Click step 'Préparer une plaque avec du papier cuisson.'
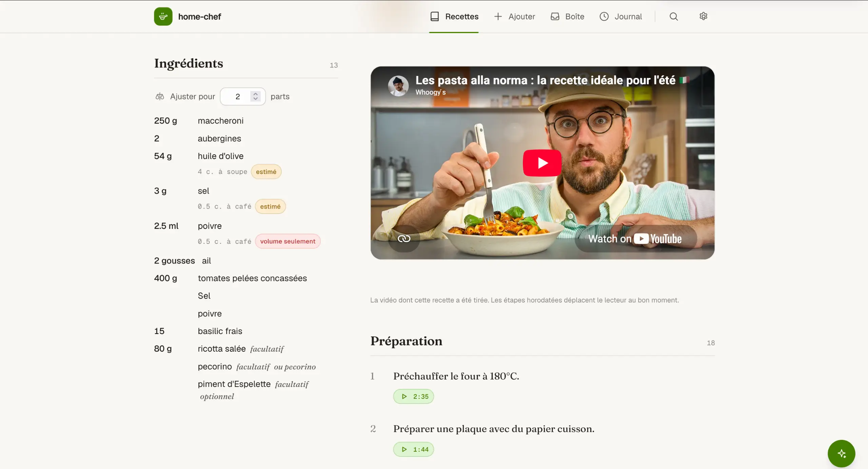 click(x=494, y=429)
